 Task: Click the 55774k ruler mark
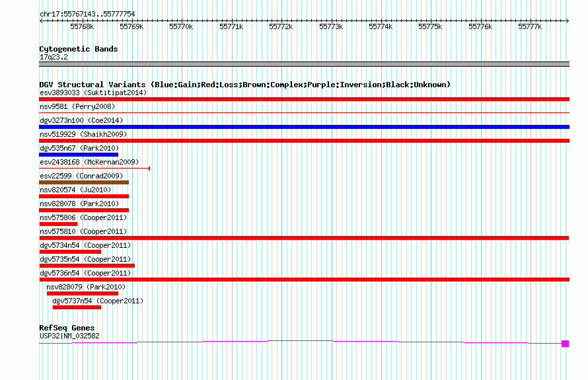(381, 26)
